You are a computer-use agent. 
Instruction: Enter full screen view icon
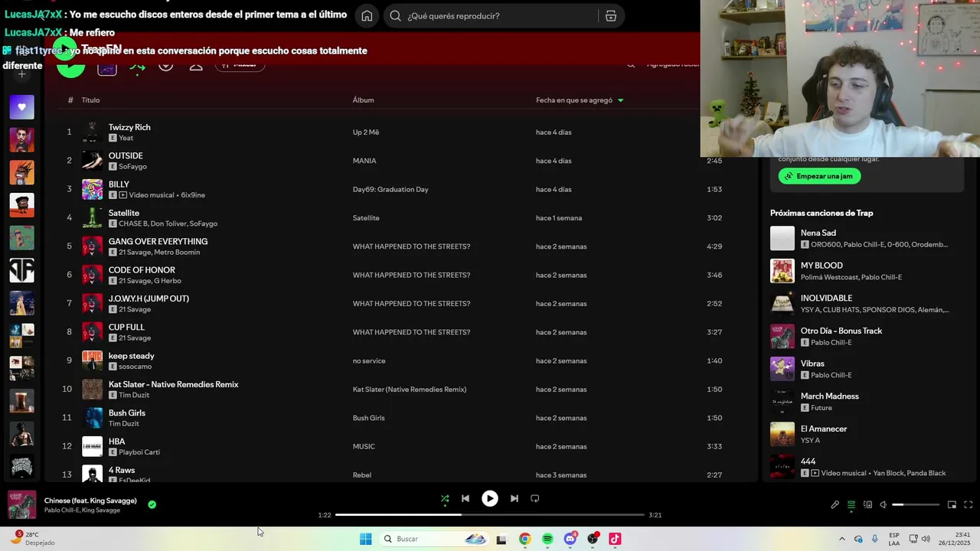(x=968, y=504)
